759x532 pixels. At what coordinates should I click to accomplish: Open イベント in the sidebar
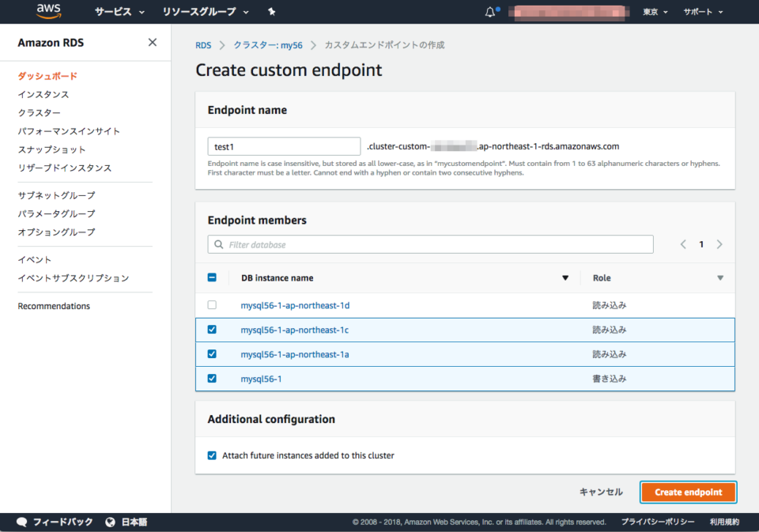point(34,260)
